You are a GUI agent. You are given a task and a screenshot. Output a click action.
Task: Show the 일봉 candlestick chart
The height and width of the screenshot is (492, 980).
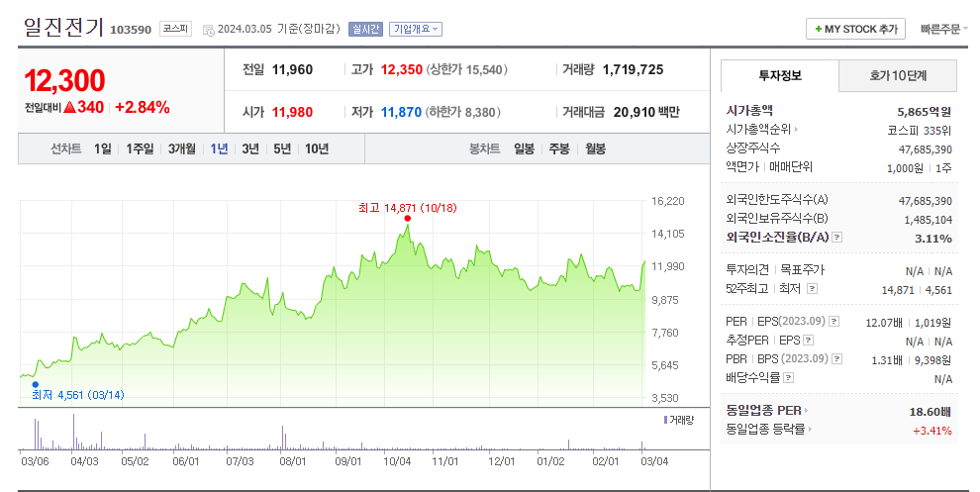(524, 148)
